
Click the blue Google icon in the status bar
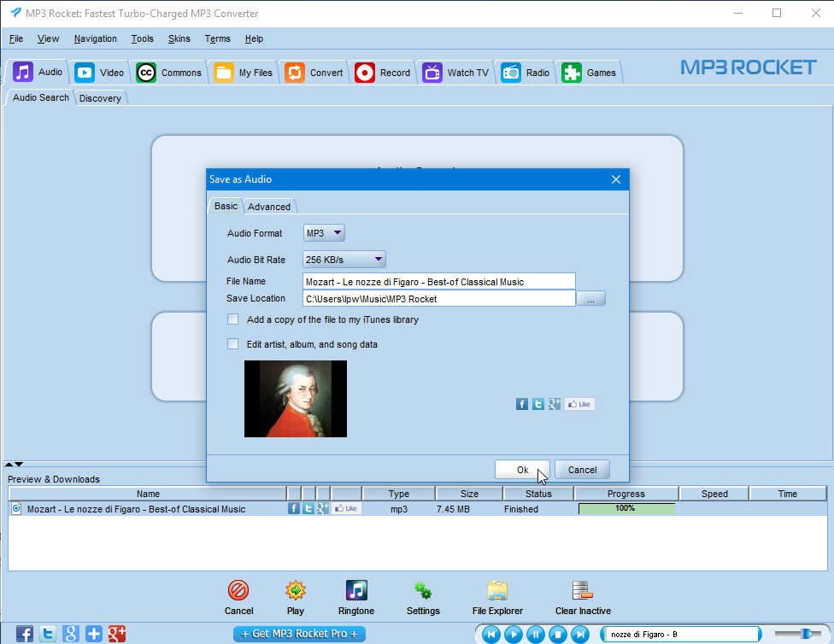click(71, 634)
